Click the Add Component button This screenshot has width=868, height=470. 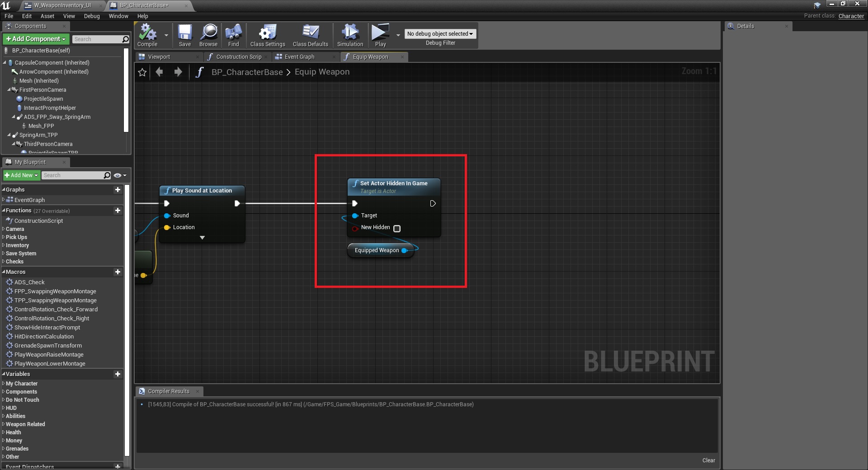pos(36,39)
